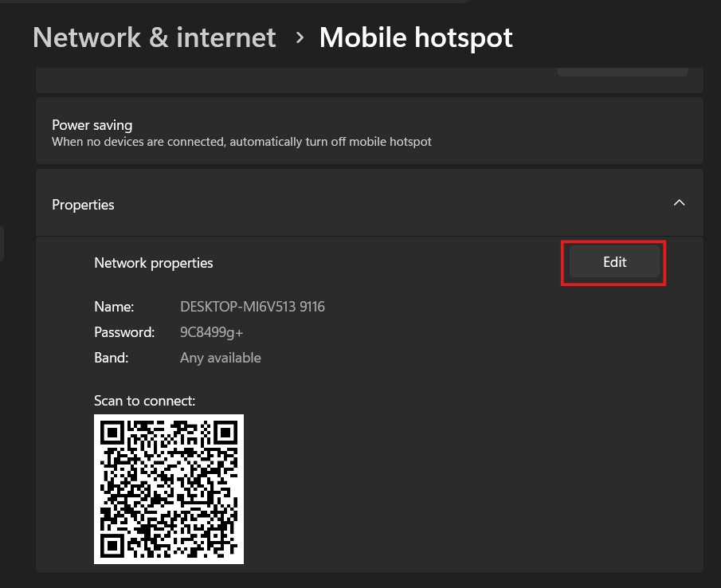Click the Band field label
Image resolution: width=721 pixels, height=588 pixels.
(111, 358)
